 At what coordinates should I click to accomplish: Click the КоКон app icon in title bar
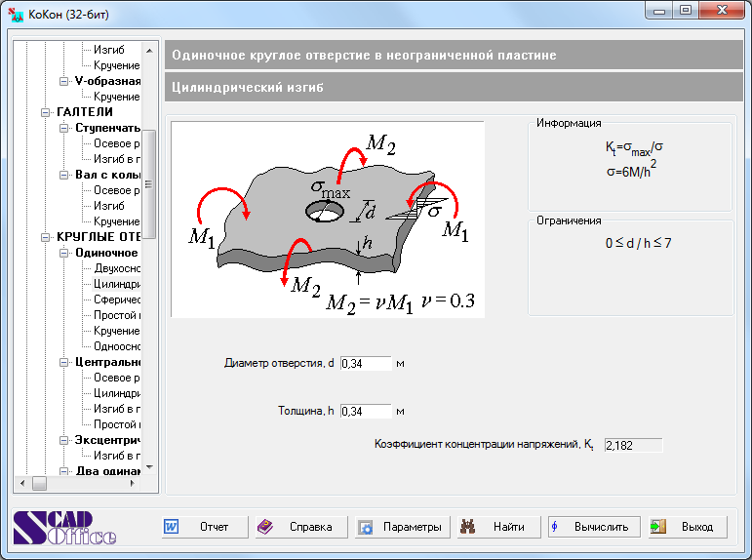tap(16, 13)
